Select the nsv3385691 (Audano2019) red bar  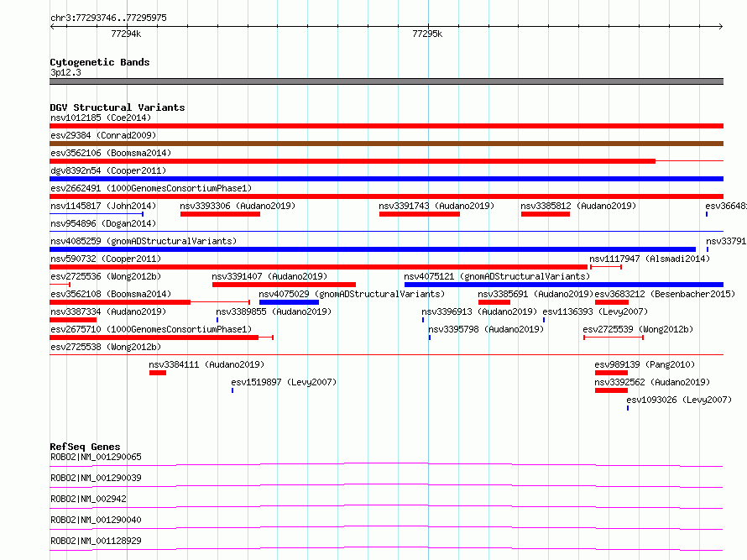(x=494, y=302)
